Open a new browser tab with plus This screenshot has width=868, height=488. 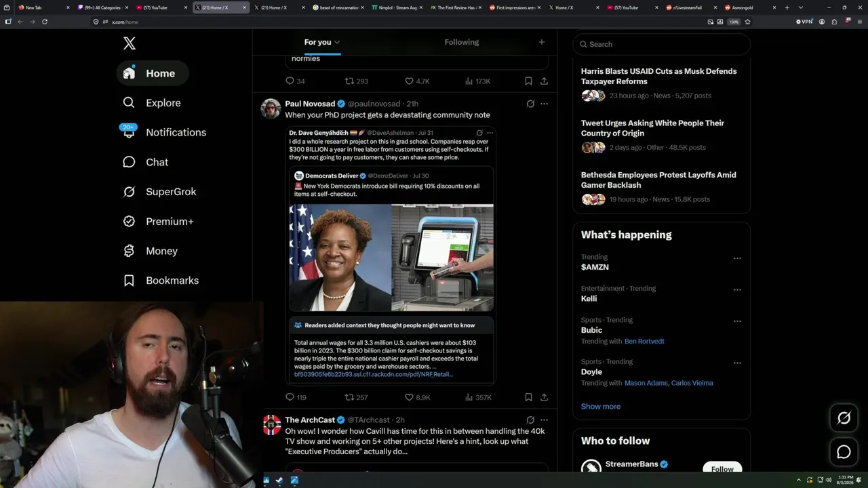tap(787, 7)
